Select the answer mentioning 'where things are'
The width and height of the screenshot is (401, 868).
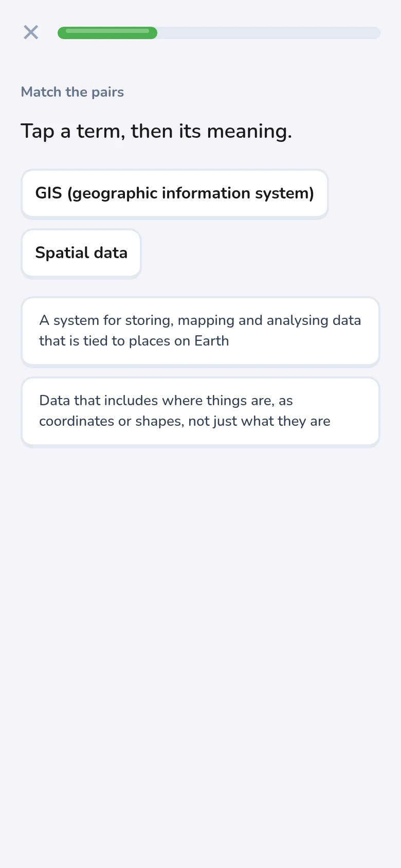[200, 412]
